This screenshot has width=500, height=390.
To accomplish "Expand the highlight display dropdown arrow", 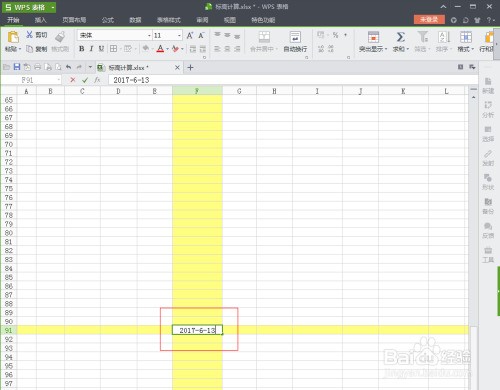I will click(x=386, y=49).
